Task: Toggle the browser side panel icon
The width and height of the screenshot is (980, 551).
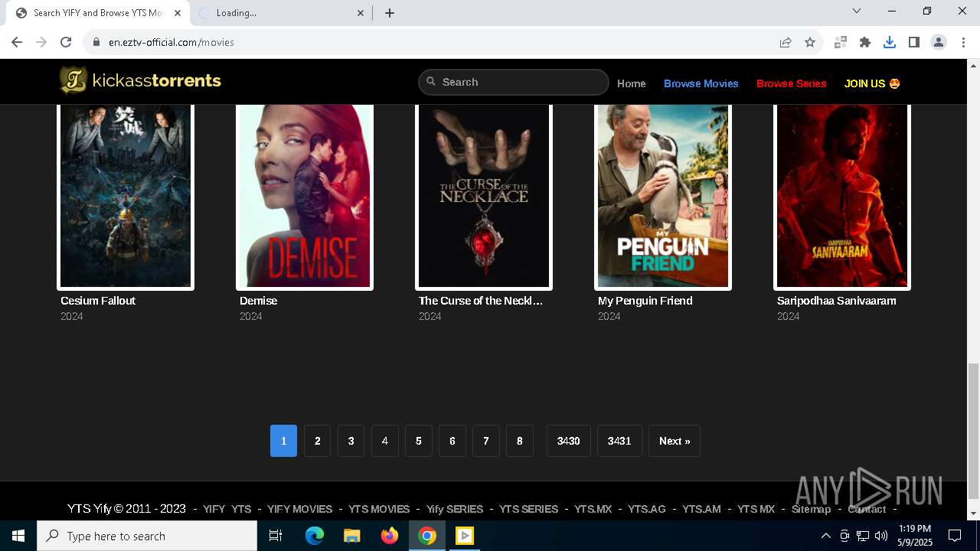Action: pyautogui.click(x=914, y=42)
